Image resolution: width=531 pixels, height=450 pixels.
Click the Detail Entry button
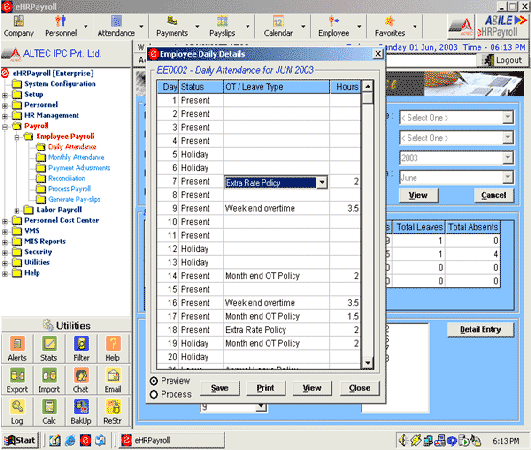pos(481,329)
